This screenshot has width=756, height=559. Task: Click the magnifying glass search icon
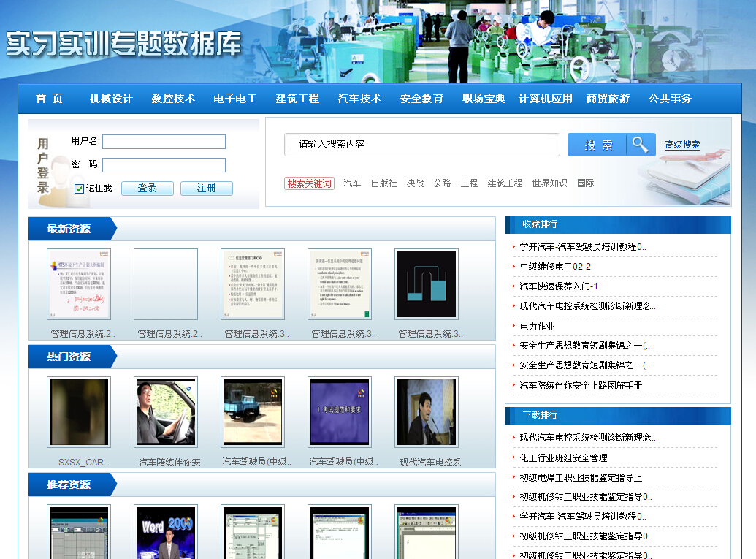pos(639,145)
